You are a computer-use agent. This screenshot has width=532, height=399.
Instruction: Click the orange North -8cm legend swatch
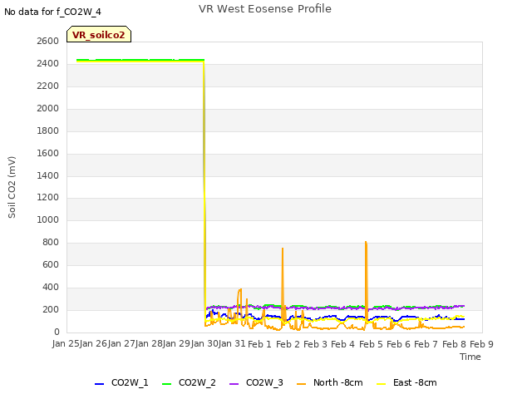click(x=301, y=384)
